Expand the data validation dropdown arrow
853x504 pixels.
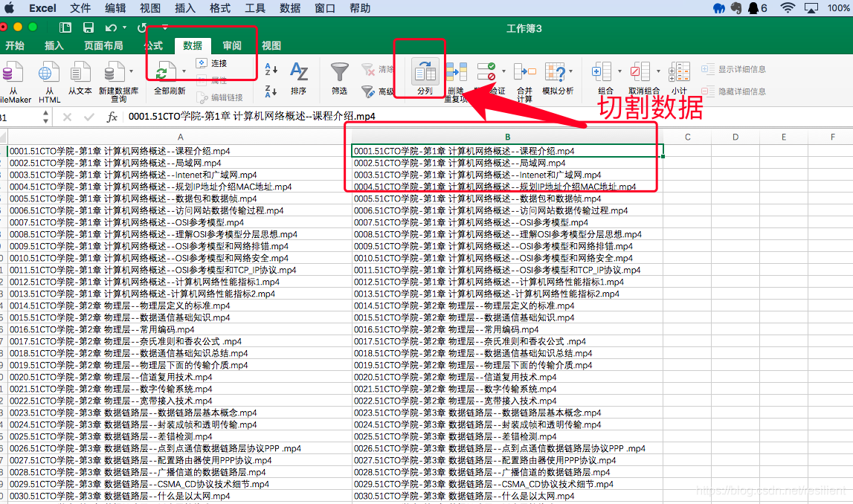tap(503, 71)
